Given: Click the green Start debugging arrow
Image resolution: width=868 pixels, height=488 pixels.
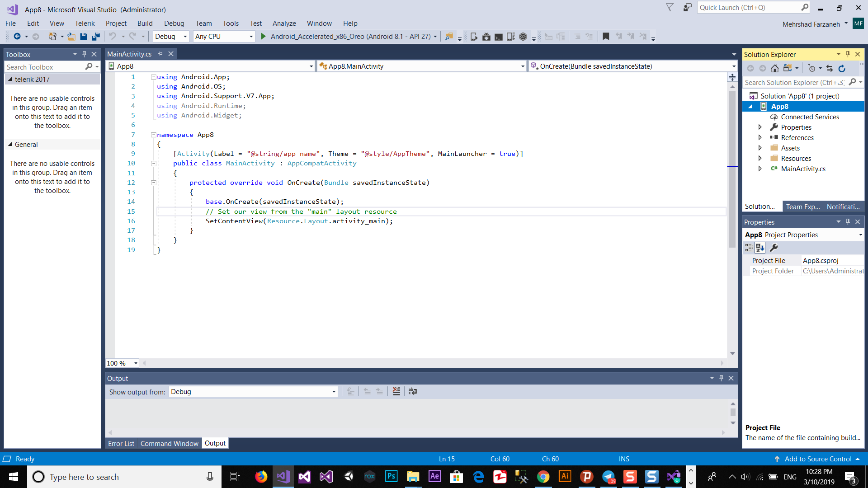Looking at the screenshot, I should (264, 37).
